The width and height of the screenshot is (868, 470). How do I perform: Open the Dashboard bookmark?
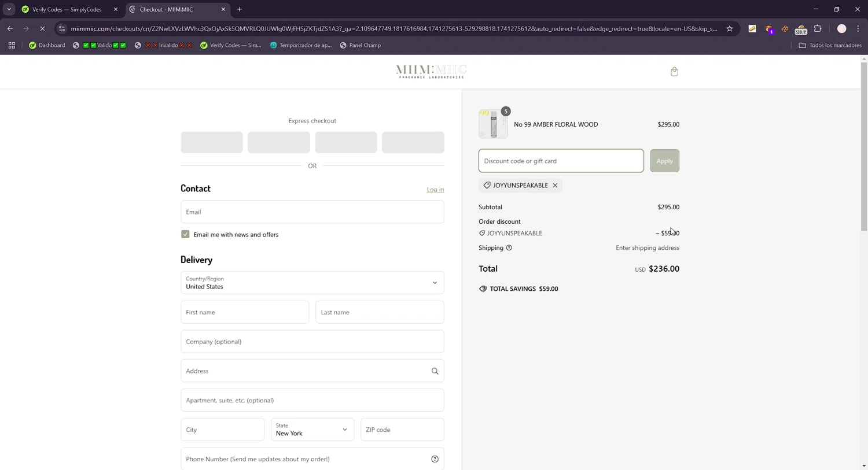click(x=47, y=45)
